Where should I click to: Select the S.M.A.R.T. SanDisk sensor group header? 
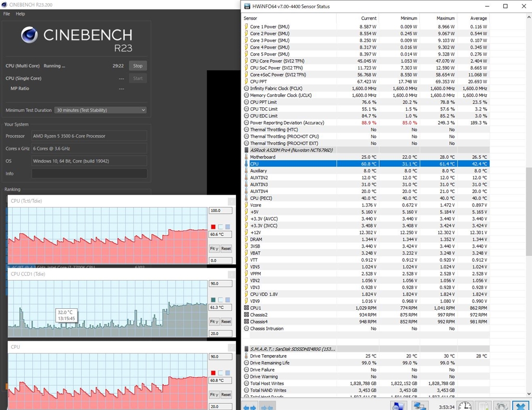366,349
